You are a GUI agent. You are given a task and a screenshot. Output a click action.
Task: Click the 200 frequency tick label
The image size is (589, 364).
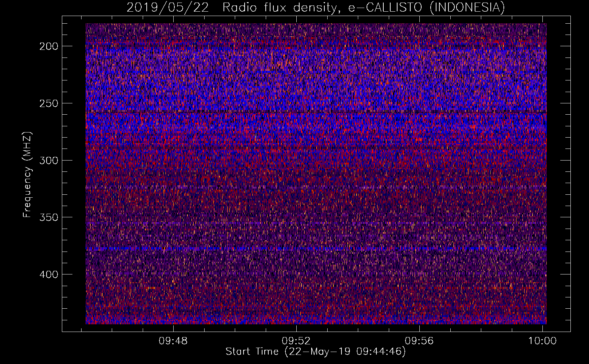48,46
